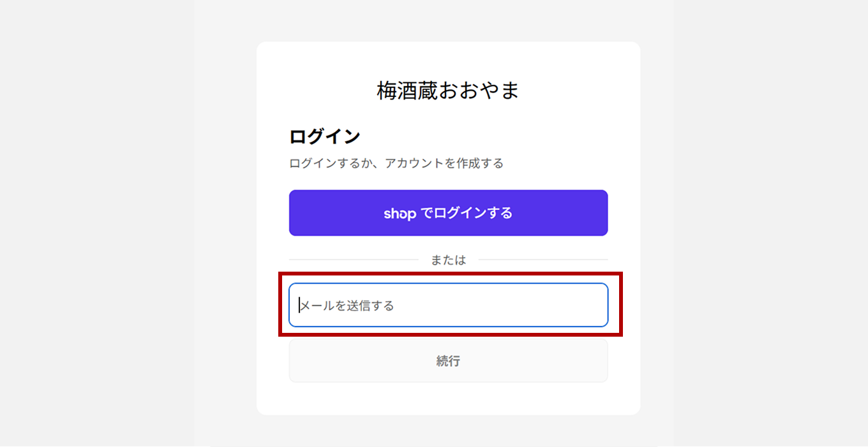This screenshot has width=868, height=447.
Task: Click the divider line right of または
Action: click(x=542, y=260)
